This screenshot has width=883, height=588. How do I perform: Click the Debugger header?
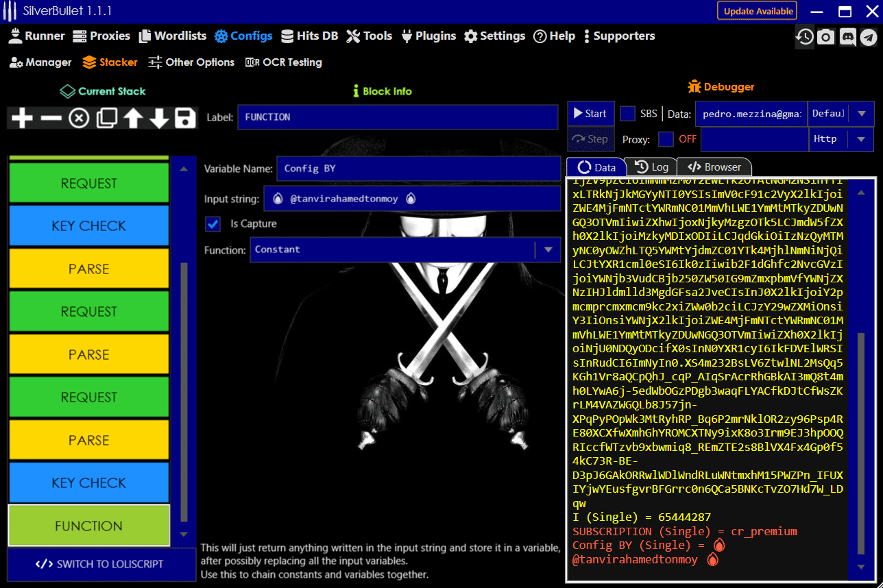pos(721,87)
